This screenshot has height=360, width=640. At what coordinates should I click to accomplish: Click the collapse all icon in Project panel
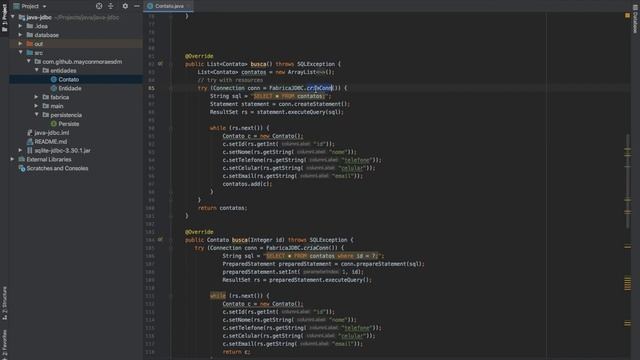[111, 6]
